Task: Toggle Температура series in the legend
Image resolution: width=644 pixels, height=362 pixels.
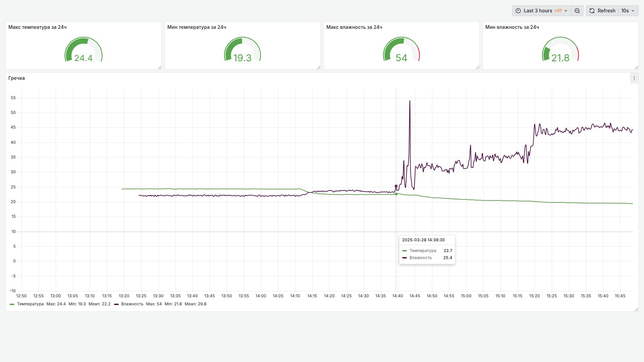Action: coord(30,304)
